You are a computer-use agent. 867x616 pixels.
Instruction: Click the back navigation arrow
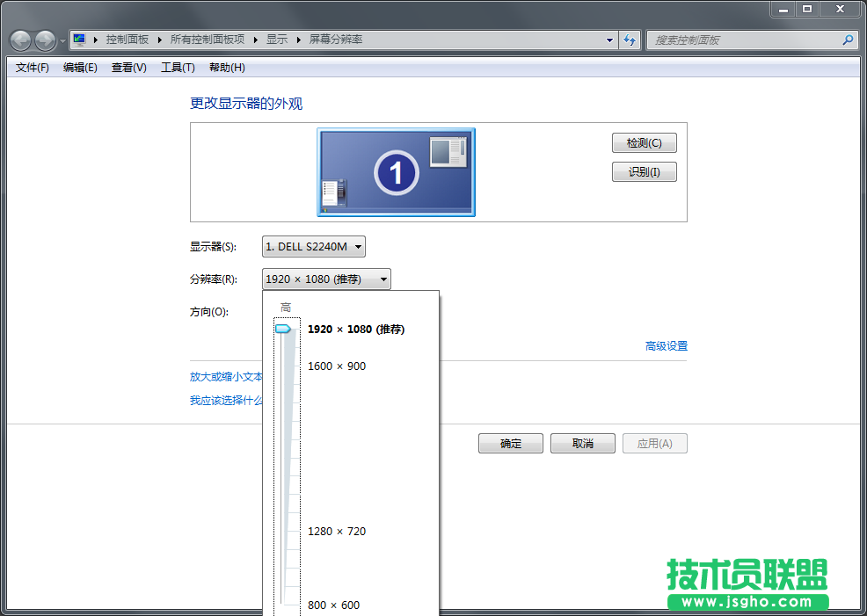coord(19,40)
